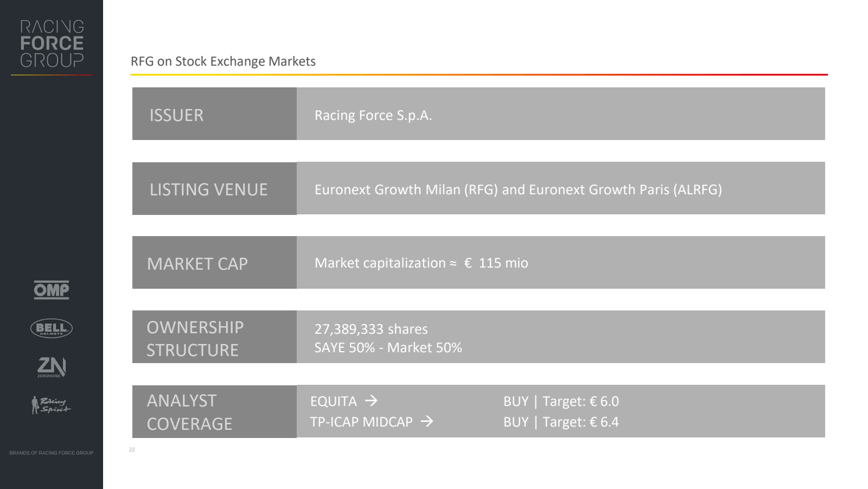Click the 27,389,333 shares text
Screen dimensions: 868x489
tap(371, 329)
